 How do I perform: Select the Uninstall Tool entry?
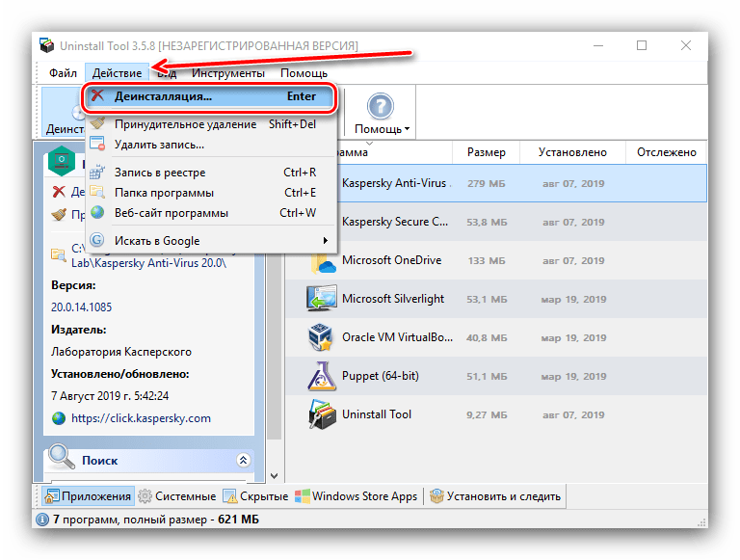pyautogui.click(x=496, y=414)
